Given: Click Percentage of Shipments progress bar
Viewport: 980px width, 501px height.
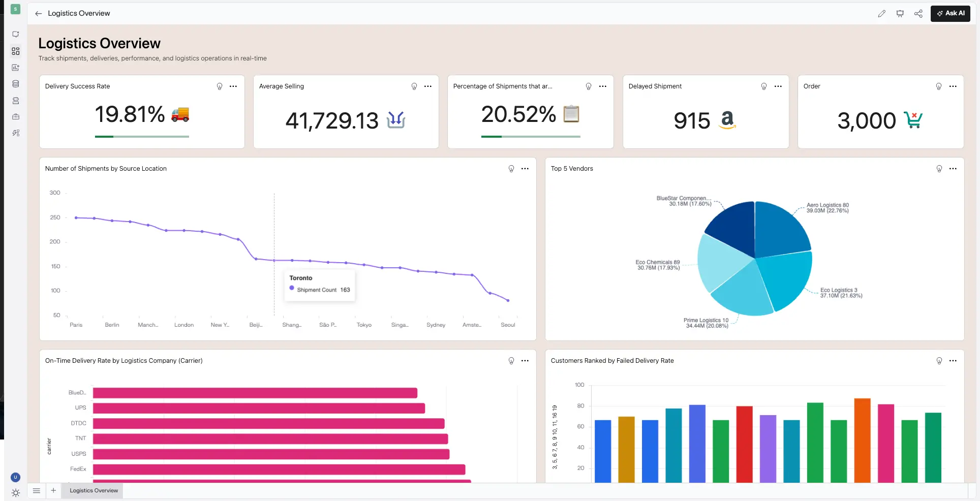Looking at the screenshot, I should [x=531, y=137].
